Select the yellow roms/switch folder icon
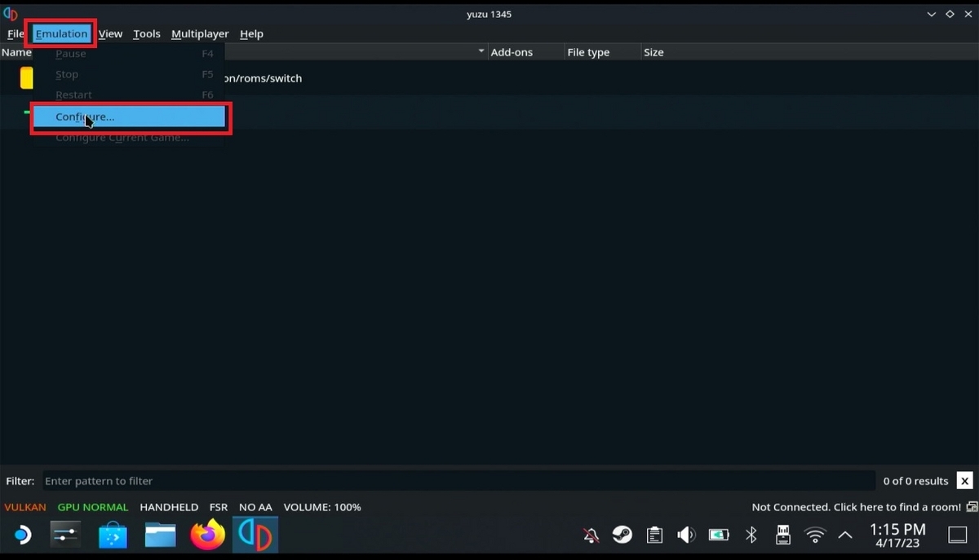Image resolution: width=979 pixels, height=560 pixels. [27, 78]
